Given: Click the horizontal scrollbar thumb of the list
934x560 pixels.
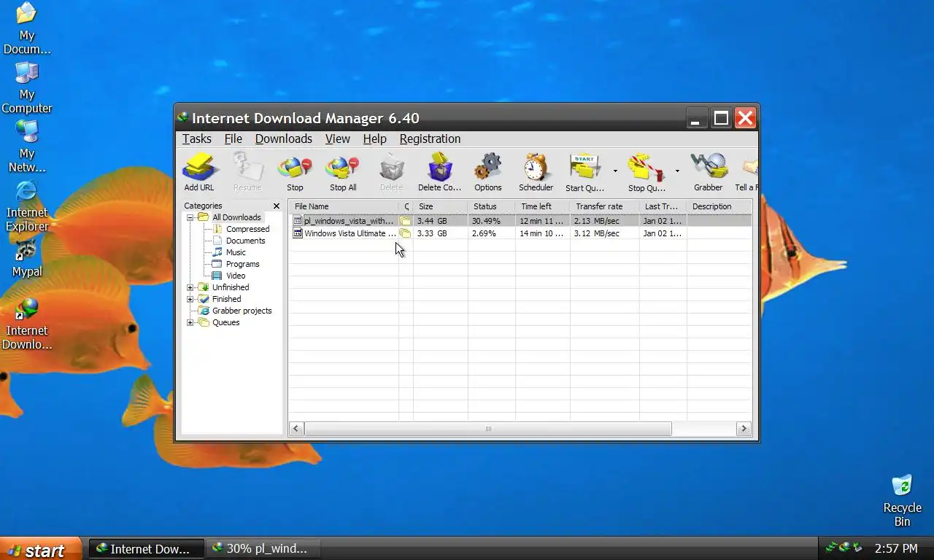Looking at the screenshot, I should 487,429.
